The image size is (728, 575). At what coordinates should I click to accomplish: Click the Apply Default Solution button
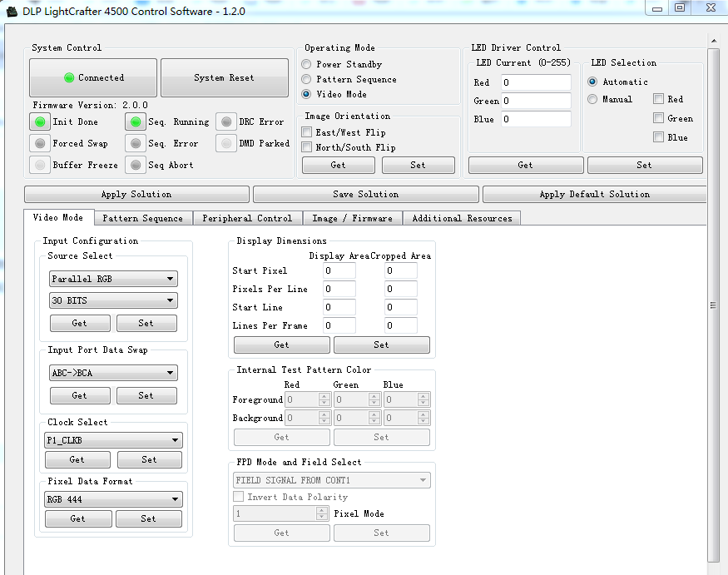(x=595, y=194)
